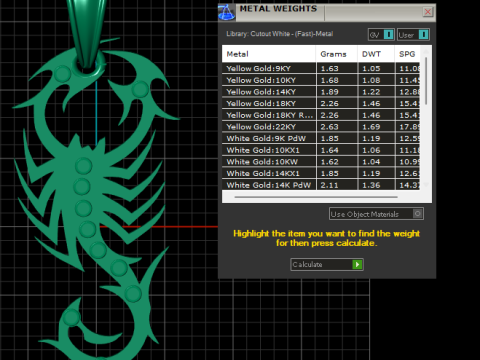Select the Yellow Gold:18KY row
Viewport: 480px width, 360px height.
[321, 103]
